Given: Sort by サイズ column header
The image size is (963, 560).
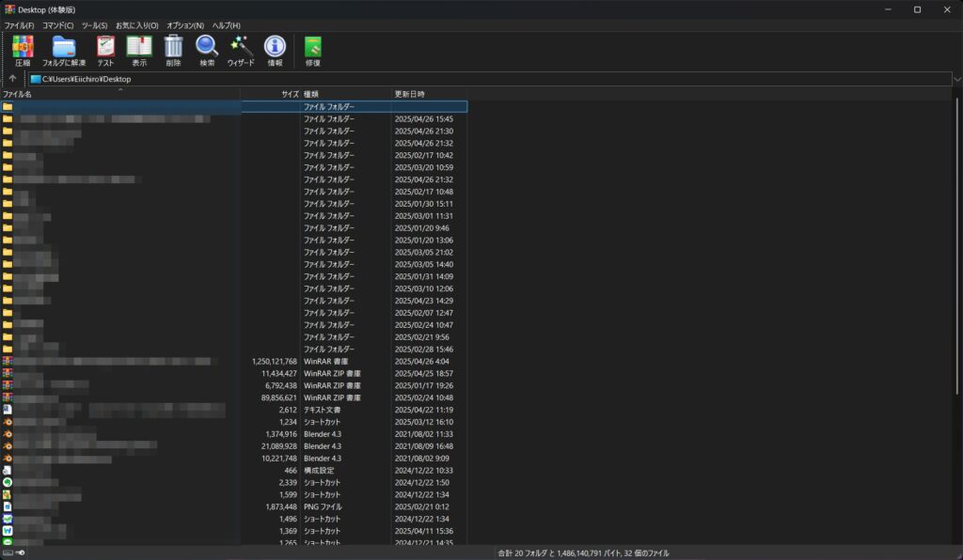Looking at the screenshot, I should [270, 94].
